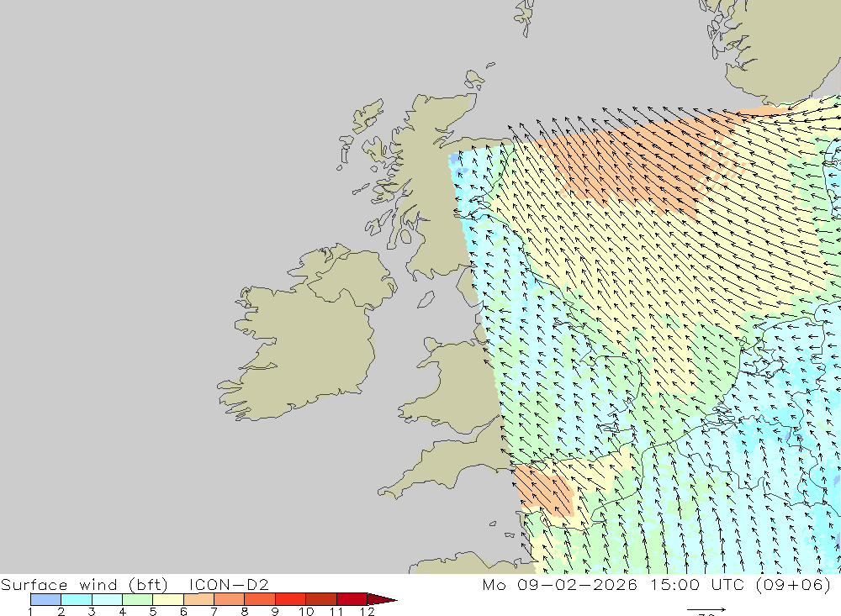Click the legend number "10"
Image resolution: width=841 pixels, height=616 pixels.
(306, 612)
